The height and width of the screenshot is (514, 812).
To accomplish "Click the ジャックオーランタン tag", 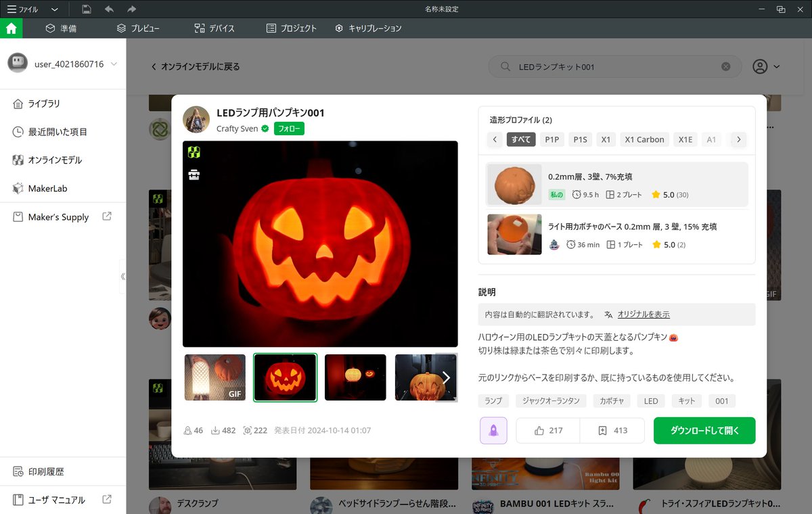I will click(551, 401).
